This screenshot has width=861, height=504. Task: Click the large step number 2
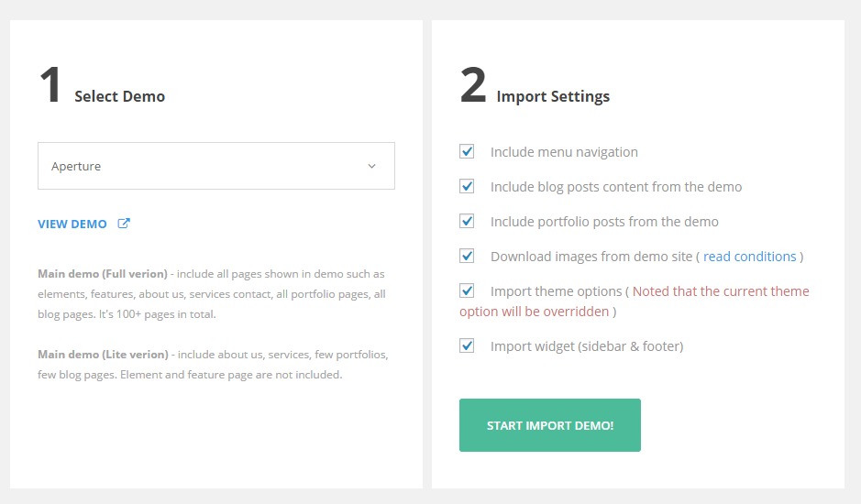(473, 85)
